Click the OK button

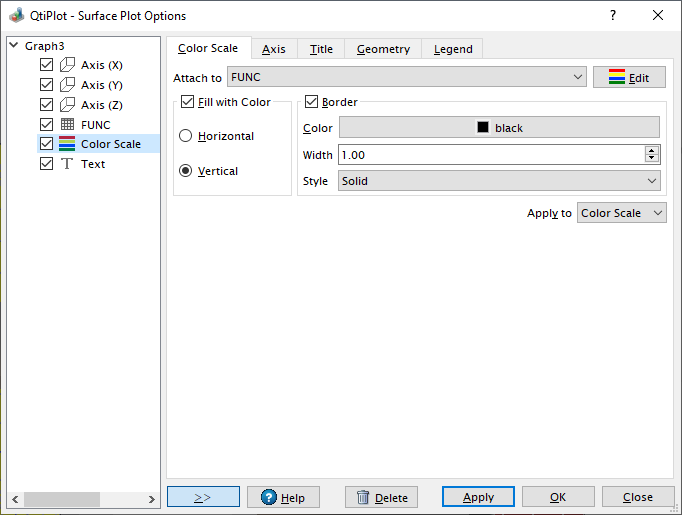558,497
